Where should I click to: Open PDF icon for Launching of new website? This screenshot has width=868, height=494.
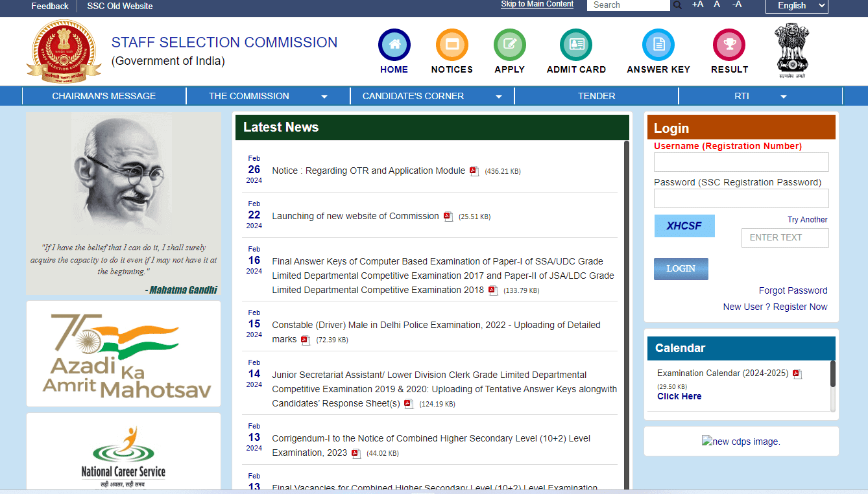click(x=448, y=217)
